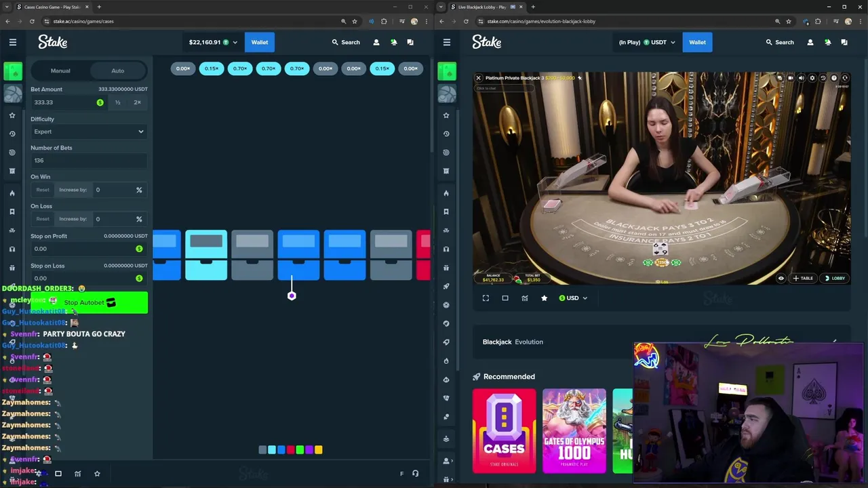The image size is (868, 488).
Task: Open notifications bell in Cases window
Action: pyautogui.click(x=393, y=42)
